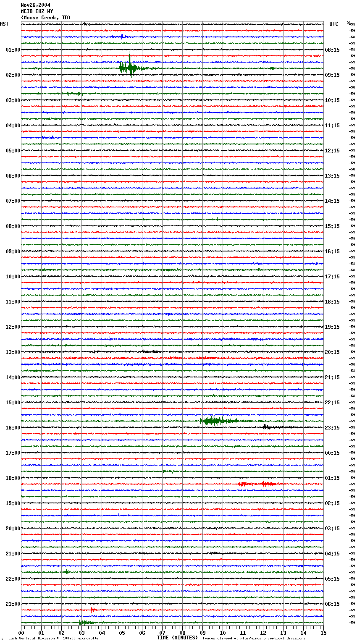This screenshot has width=357, height=644.
Task: Click the 'TIME (MINUTES)' axis title
Action: point(177,638)
